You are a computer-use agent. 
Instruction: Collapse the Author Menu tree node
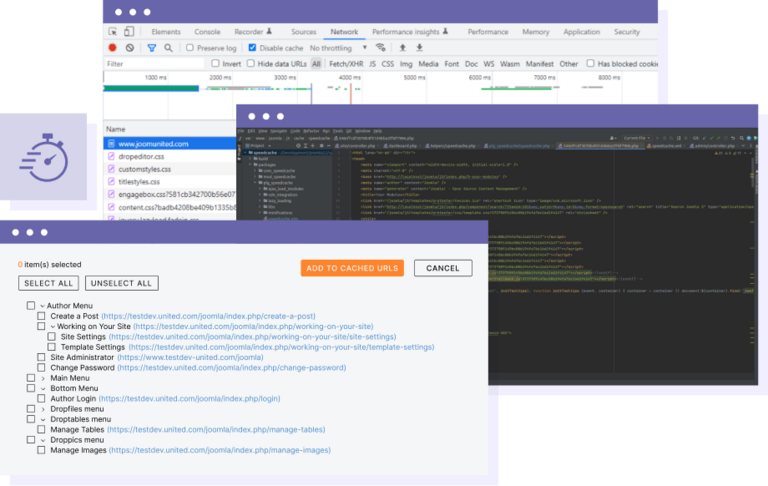click(x=42, y=304)
